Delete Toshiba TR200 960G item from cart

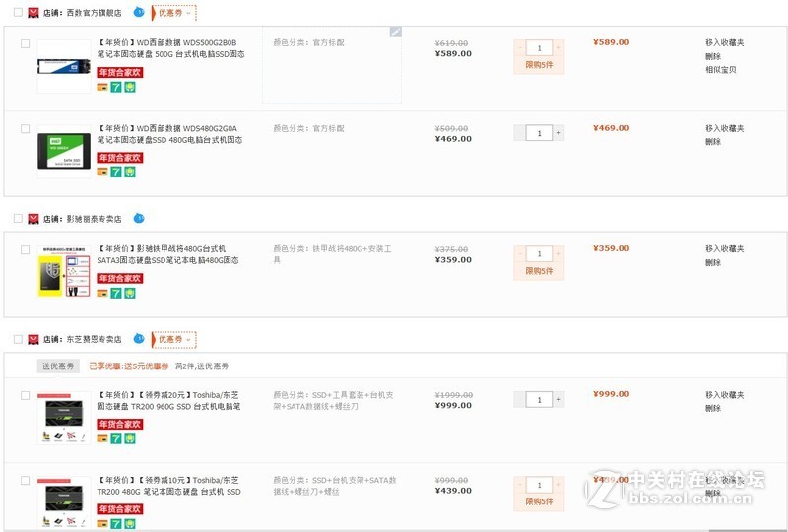click(x=713, y=408)
